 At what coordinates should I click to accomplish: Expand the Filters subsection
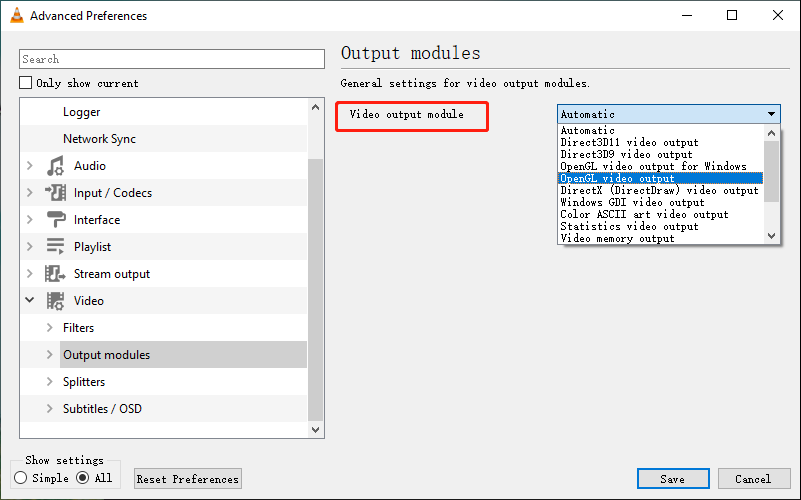(50, 327)
